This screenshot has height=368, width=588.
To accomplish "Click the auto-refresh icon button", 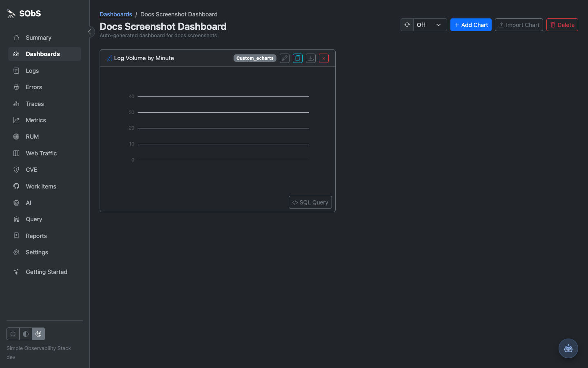I will coord(407,25).
